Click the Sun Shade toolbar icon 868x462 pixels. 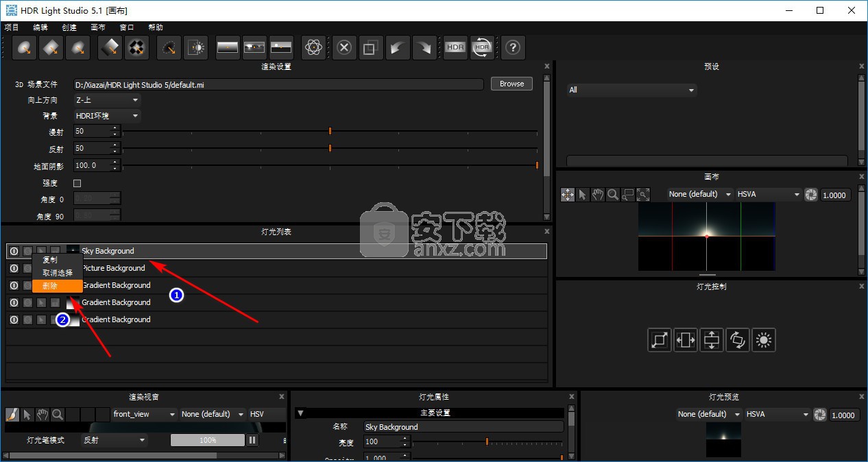click(x=195, y=47)
